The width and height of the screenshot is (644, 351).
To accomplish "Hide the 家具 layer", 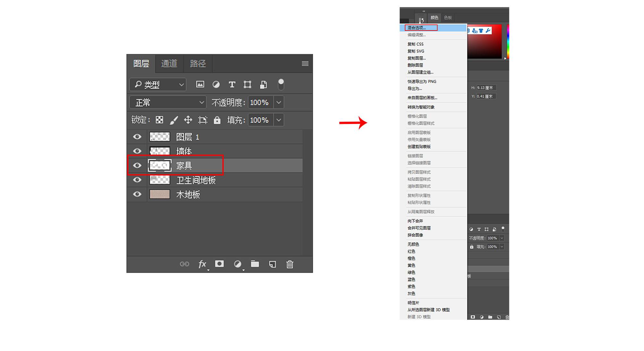I will pos(137,165).
